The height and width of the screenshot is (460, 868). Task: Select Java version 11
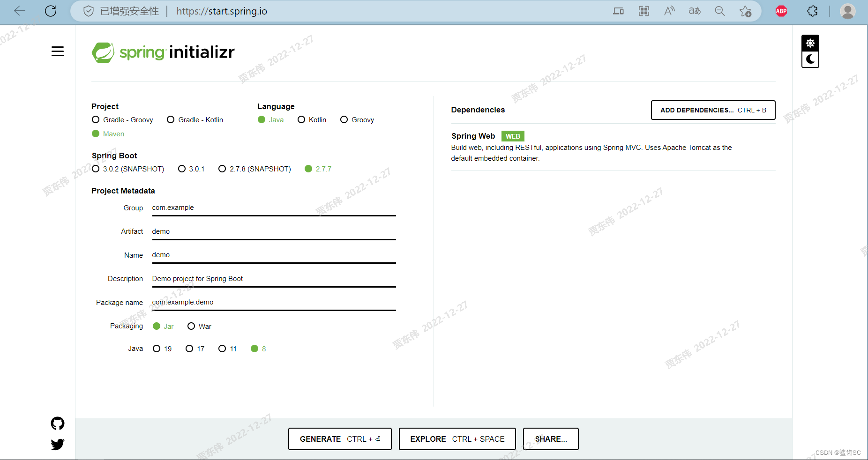click(x=228, y=349)
